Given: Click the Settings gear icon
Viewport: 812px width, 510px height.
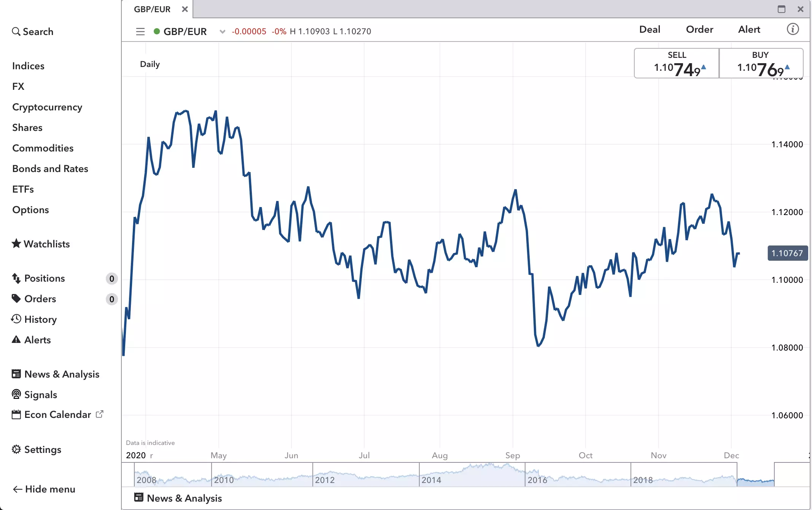Looking at the screenshot, I should [x=16, y=449].
